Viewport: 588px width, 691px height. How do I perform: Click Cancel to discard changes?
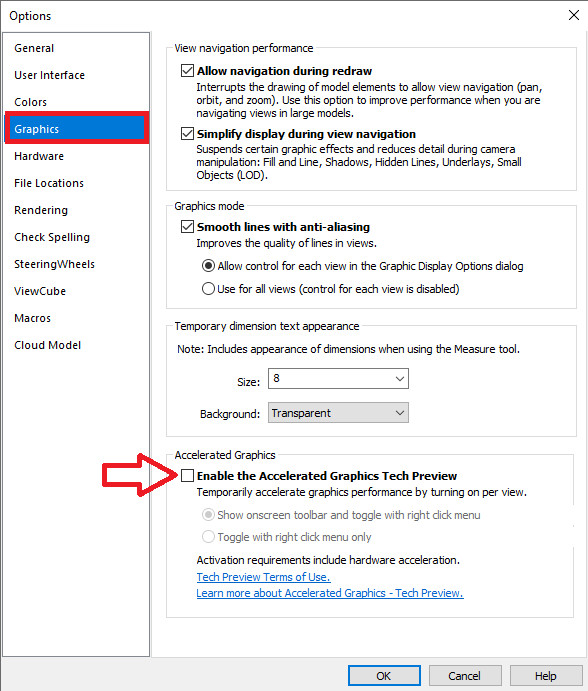tap(465, 676)
